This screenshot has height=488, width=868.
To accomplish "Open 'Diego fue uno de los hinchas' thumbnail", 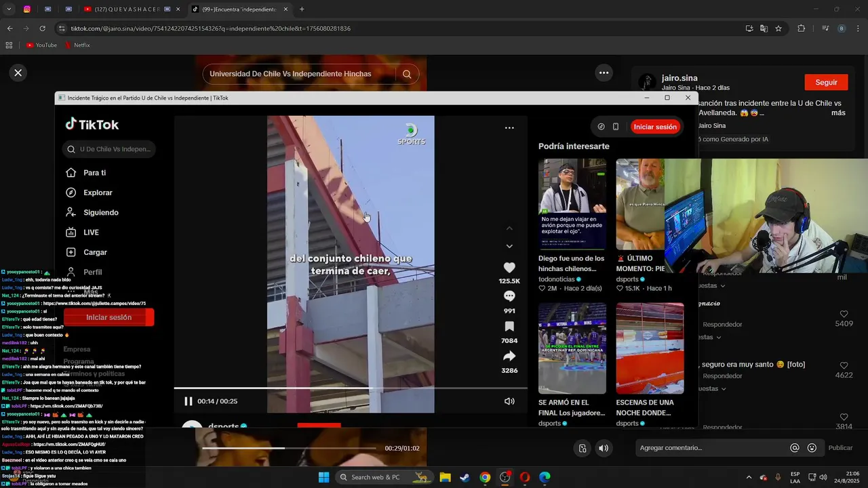I will 572,204.
